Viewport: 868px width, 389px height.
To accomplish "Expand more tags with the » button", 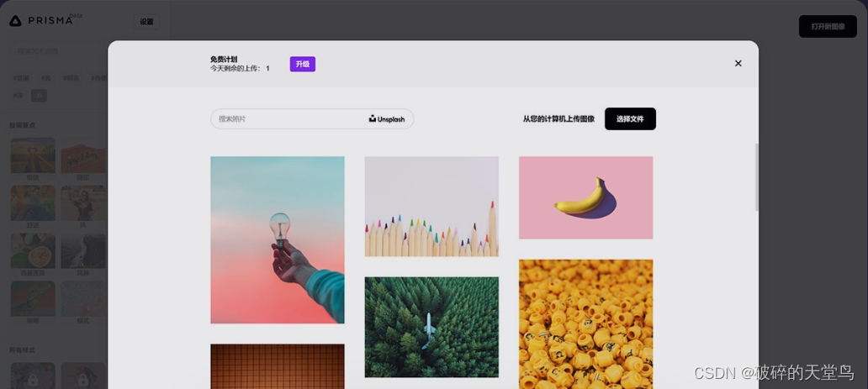I will (39, 96).
